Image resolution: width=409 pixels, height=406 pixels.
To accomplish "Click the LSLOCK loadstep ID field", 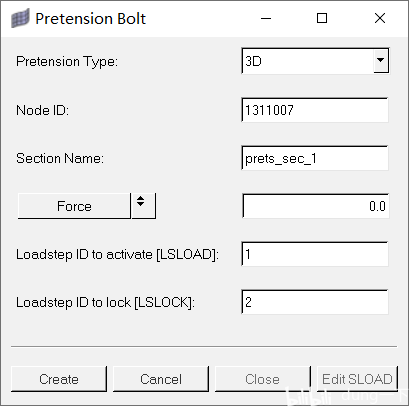I will click(315, 302).
